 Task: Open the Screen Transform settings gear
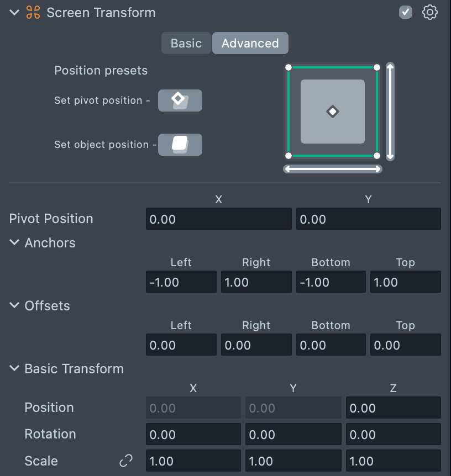point(429,12)
